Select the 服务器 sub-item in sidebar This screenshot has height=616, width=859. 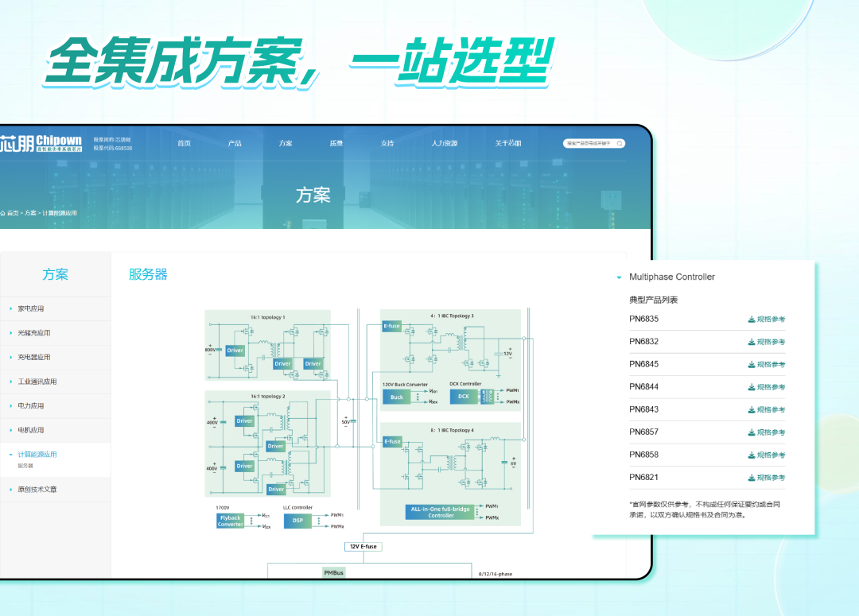25,467
